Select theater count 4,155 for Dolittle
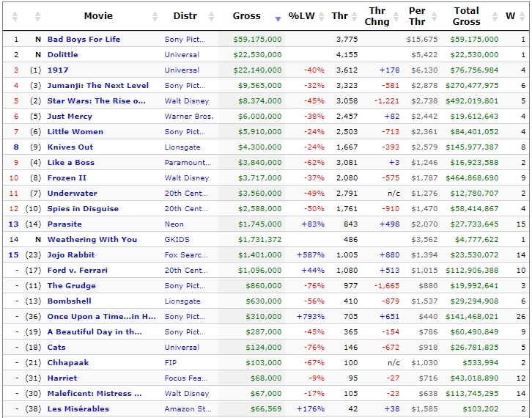 (x=347, y=55)
